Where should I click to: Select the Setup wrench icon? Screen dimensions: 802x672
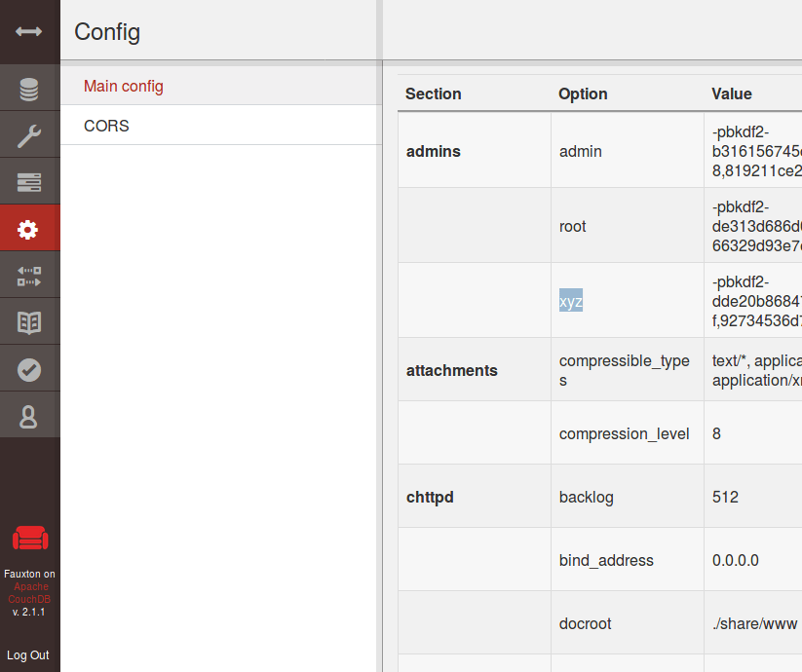coord(30,134)
